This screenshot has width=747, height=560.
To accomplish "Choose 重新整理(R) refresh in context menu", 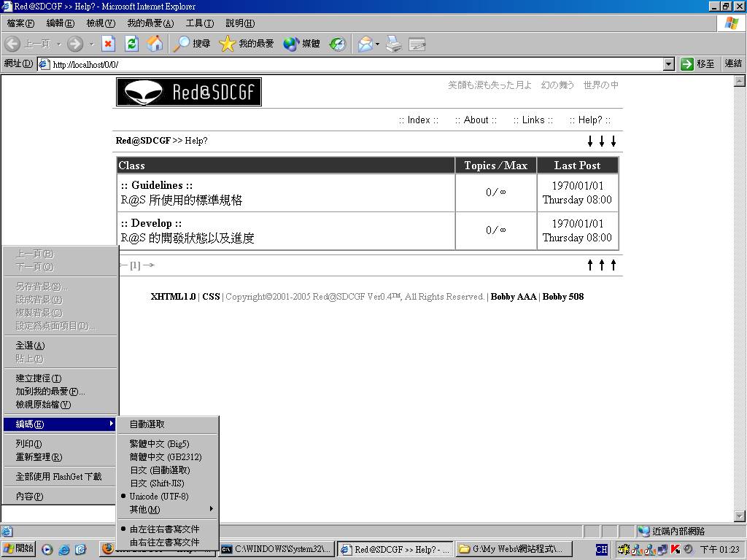I will [60, 457].
